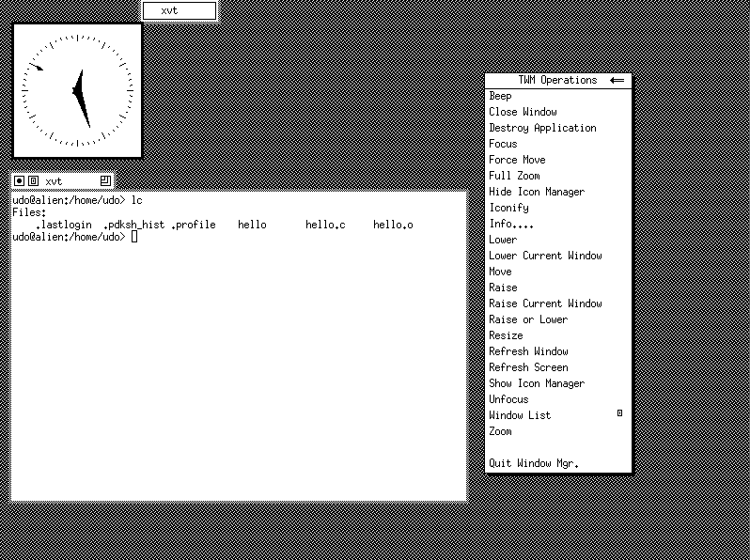This screenshot has width=750, height=560.
Task: Click the xvt titlebar label
Action: (54, 181)
